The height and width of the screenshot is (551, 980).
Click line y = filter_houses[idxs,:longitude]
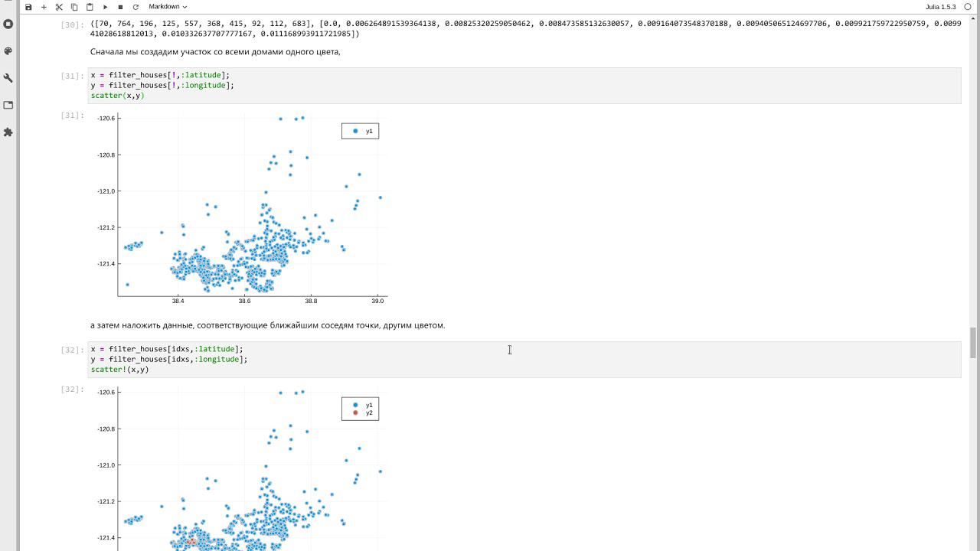168,359
